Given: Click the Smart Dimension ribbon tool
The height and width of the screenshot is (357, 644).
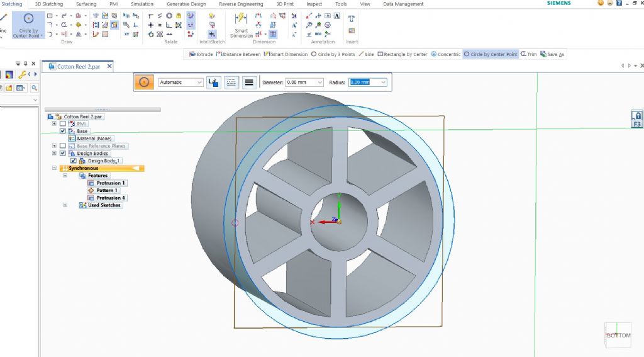Looking at the screenshot, I should 241,25.
